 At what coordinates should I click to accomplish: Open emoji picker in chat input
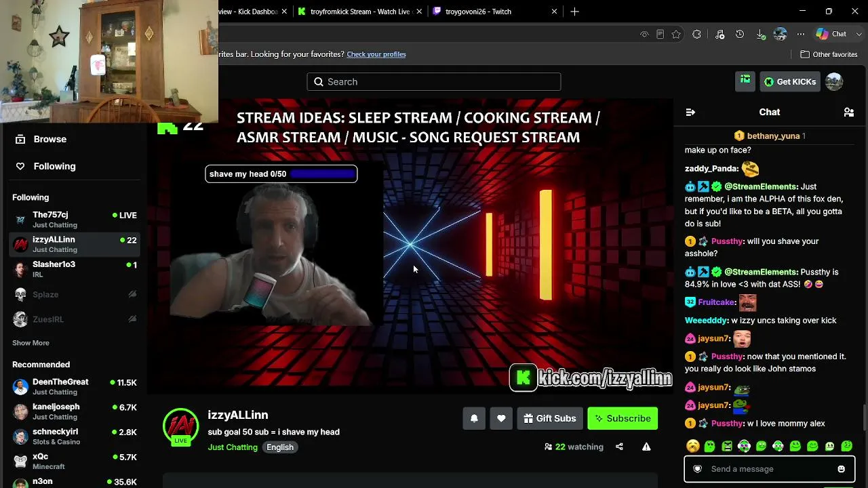[x=842, y=469]
